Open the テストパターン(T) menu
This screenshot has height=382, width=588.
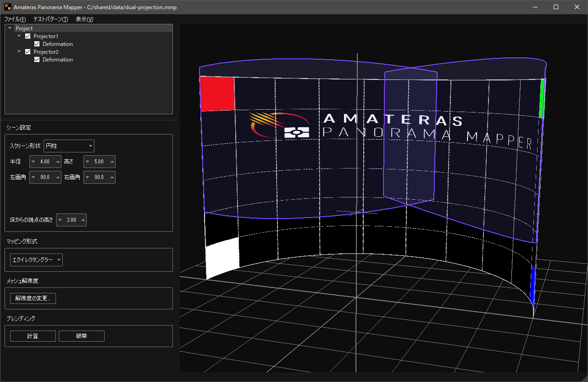pos(50,19)
